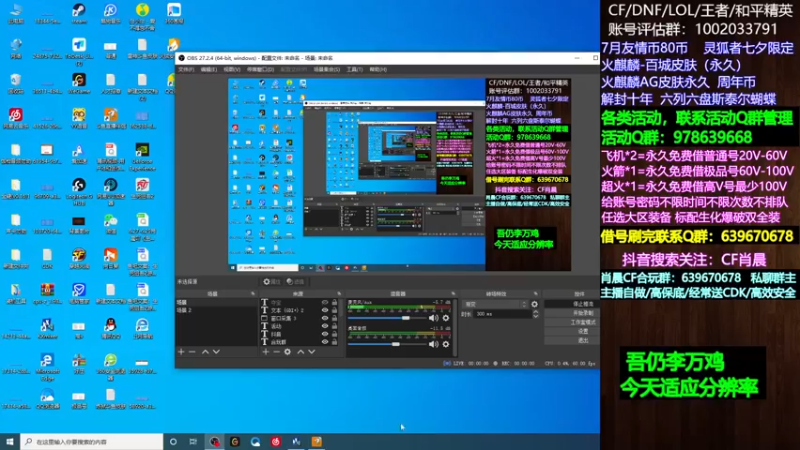The height and width of the screenshot is (450, 800).
Task: Move the source up with the sources panel up arrow
Action: click(x=301, y=352)
